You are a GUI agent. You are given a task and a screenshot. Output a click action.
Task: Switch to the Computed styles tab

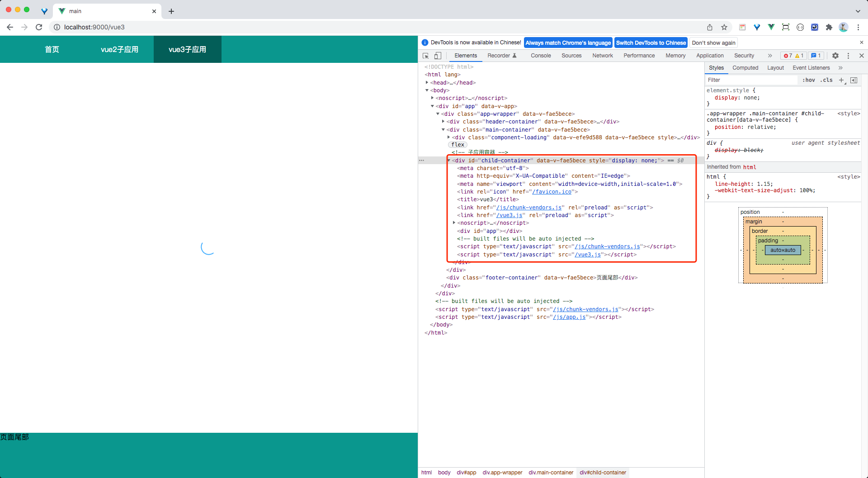point(745,68)
